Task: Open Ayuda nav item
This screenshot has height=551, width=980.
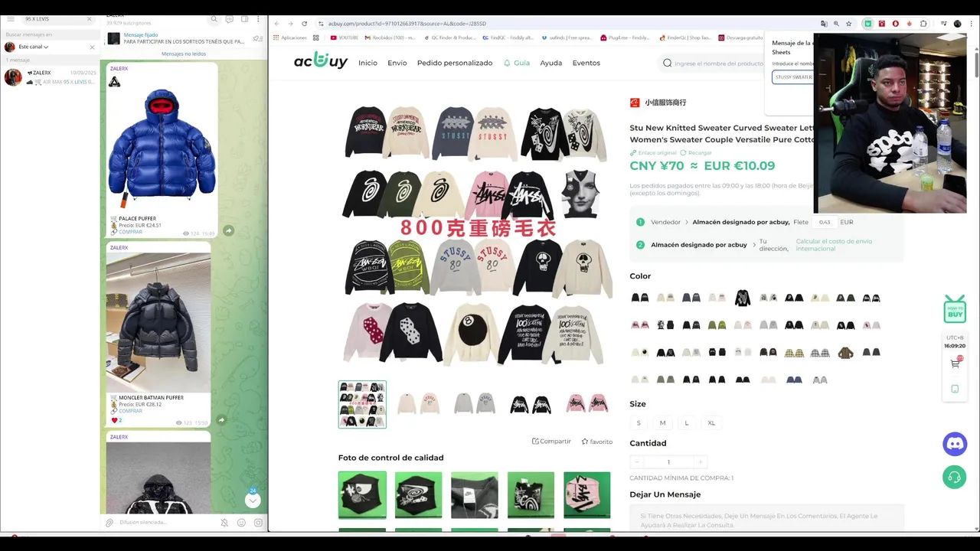Action: click(550, 63)
